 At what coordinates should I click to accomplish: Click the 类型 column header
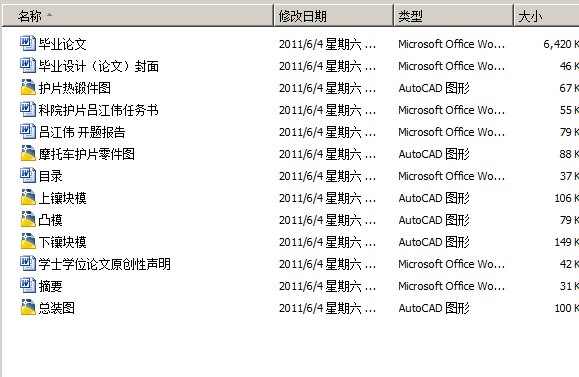(453, 16)
